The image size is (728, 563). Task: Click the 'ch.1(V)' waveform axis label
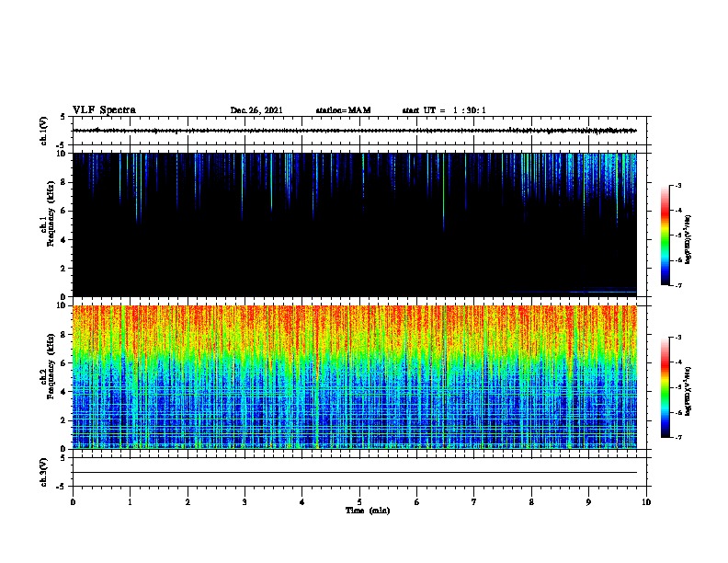tap(44, 131)
